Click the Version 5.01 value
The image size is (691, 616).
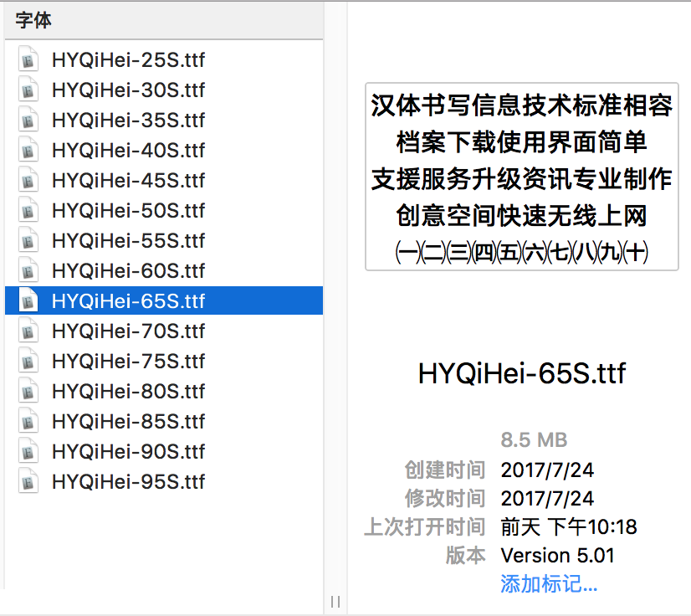coord(557,556)
